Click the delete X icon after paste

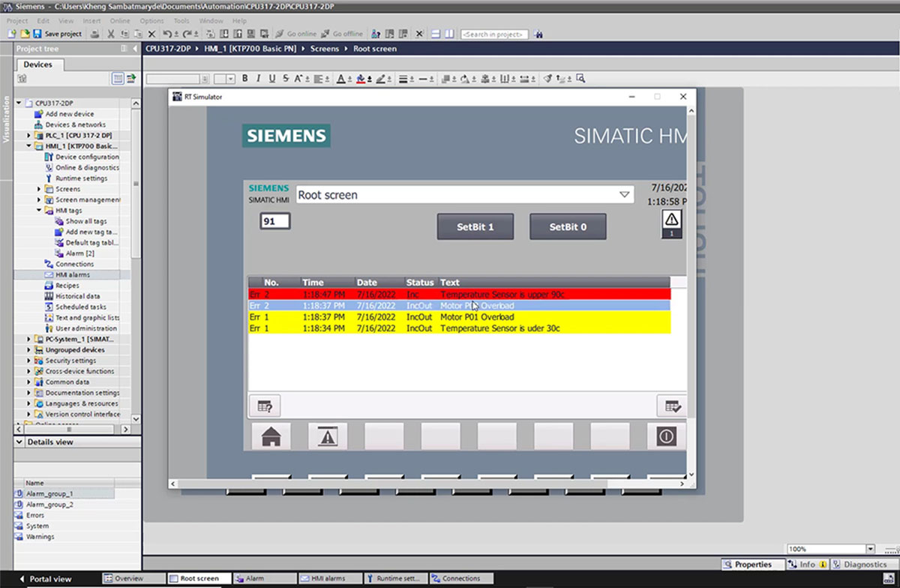click(151, 34)
